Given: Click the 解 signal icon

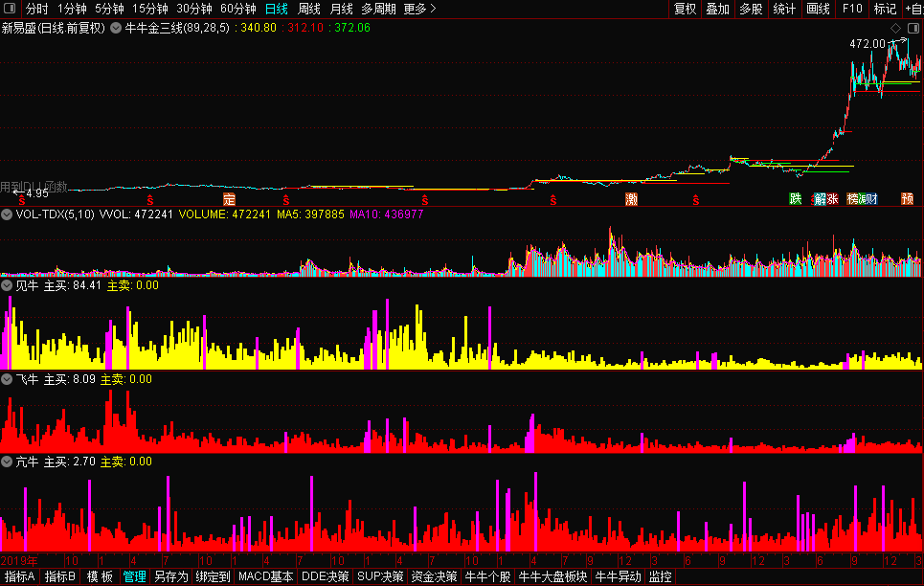Looking at the screenshot, I should click(820, 199).
